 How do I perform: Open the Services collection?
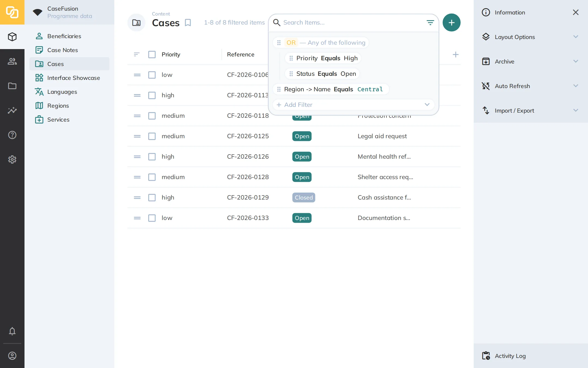coord(69,120)
